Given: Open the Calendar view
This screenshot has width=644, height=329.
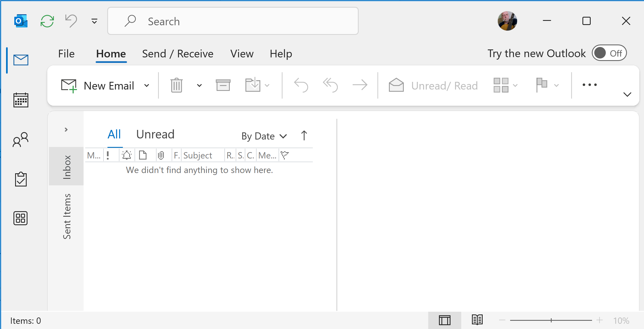Looking at the screenshot, I should pyautogui.click(x=20, y=100).
